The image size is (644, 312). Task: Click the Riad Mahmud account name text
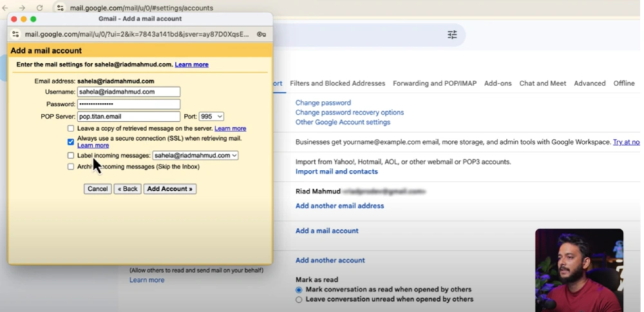(x=318, y=191)
